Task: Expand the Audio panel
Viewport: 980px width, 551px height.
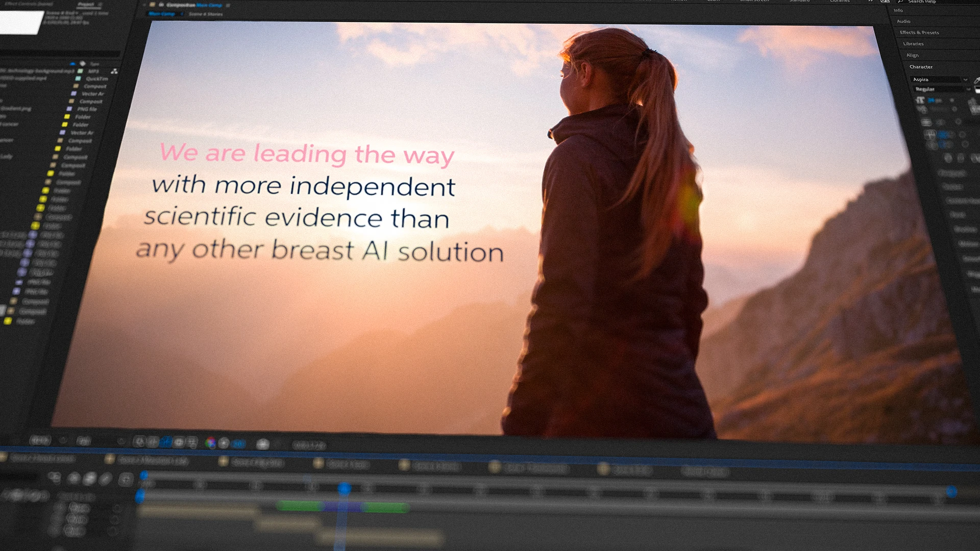Action: (x=903, y=21)
